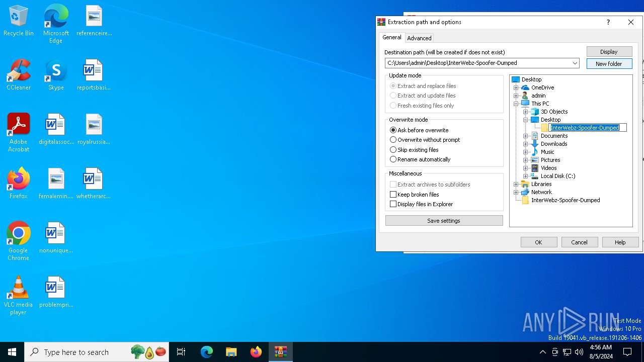Open the Recycle Bin desktop icon

tap(19, 21)
